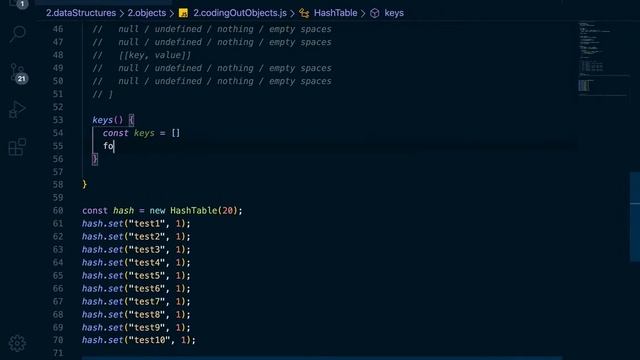
Task: Click the JS file icon in breadcrumb
Action: 184,13
